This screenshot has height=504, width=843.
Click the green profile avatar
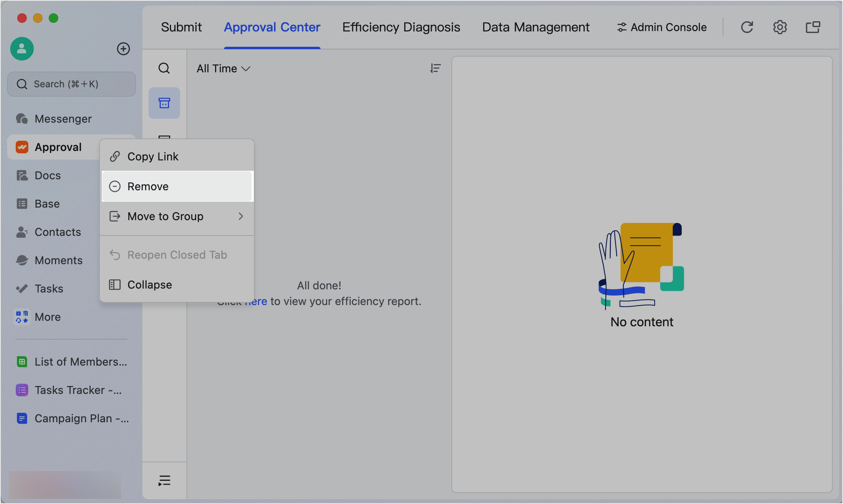click(x=22, y=49)
